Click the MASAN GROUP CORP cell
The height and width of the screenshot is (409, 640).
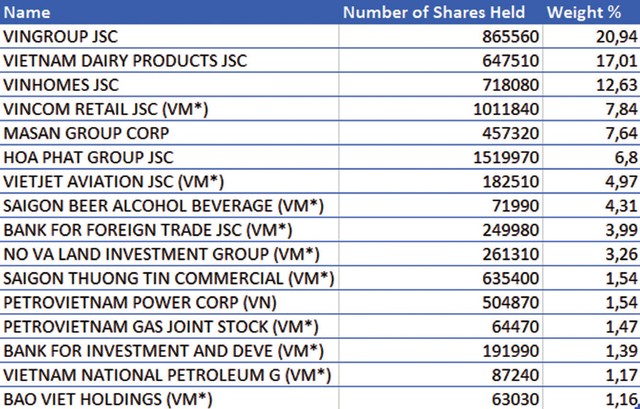click(x=87, y=134)
